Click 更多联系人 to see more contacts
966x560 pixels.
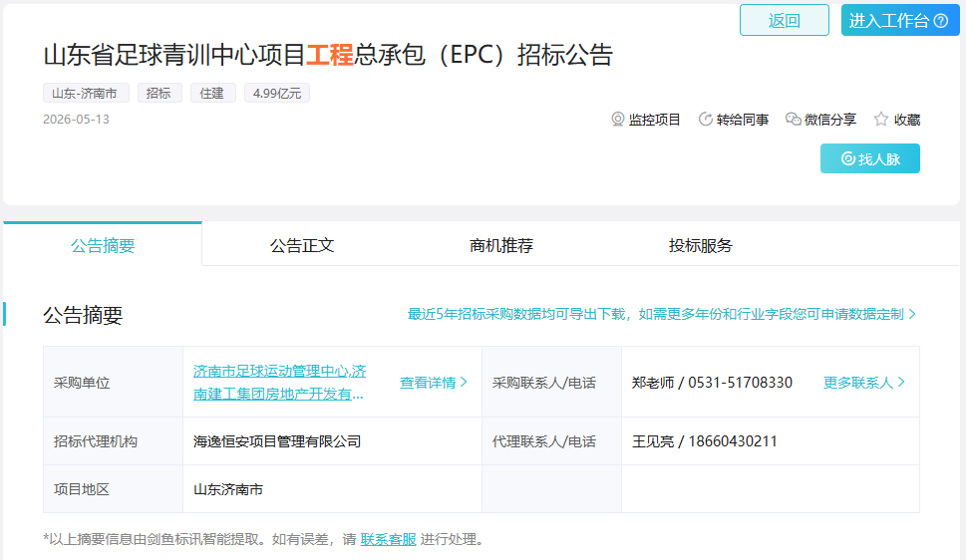coord(863,383)
